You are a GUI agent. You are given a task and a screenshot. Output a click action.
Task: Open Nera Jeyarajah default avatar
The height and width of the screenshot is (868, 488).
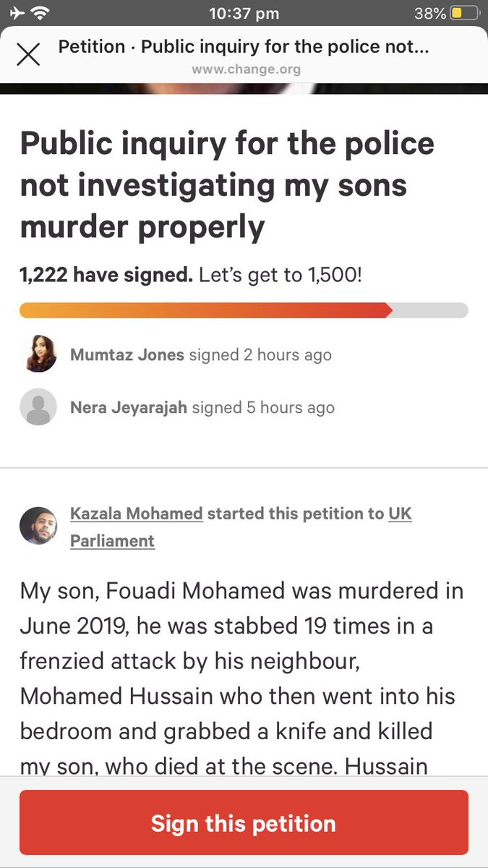coord(38,407)
